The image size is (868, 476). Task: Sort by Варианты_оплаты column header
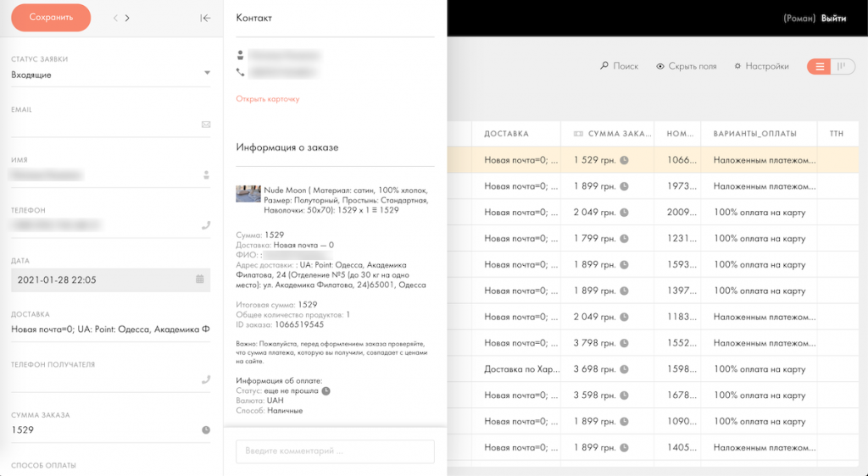[755, 134]
